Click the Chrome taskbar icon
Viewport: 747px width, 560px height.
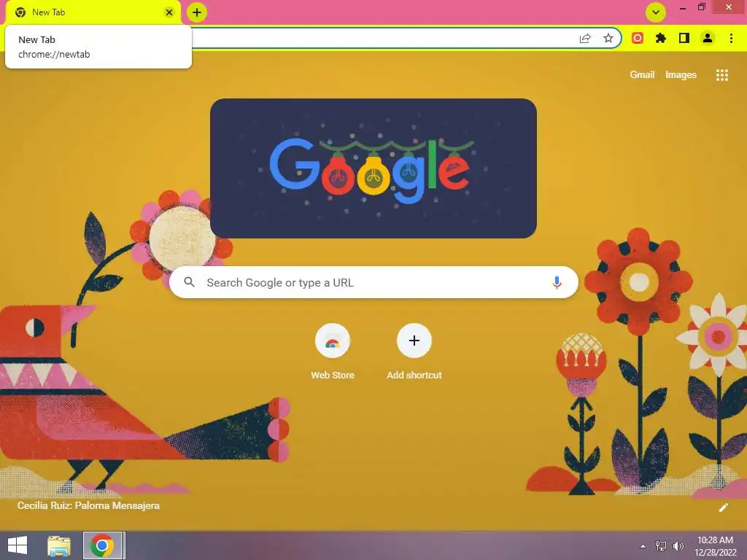(102, 545)
